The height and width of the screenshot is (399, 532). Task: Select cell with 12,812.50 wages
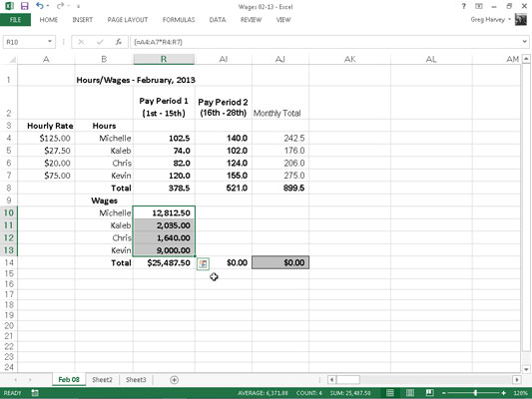164,212
